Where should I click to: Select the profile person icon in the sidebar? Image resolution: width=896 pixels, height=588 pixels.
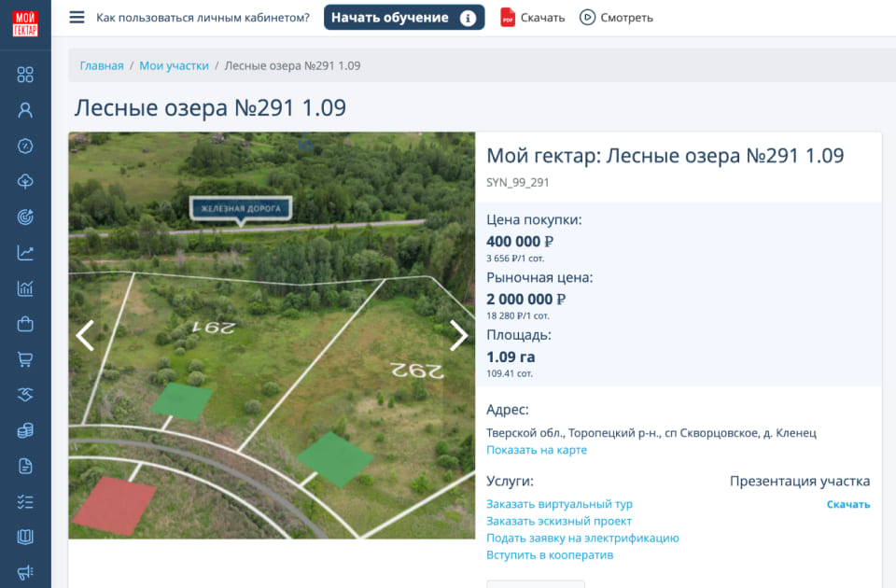pyautogui.click(x=25, y=110)
